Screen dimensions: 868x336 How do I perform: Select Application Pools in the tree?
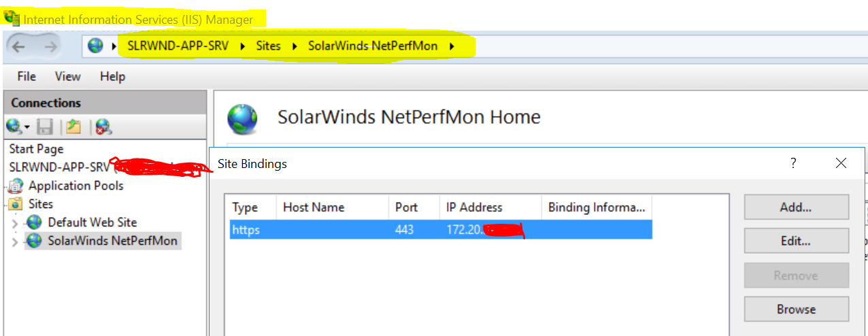coord(76,186)
